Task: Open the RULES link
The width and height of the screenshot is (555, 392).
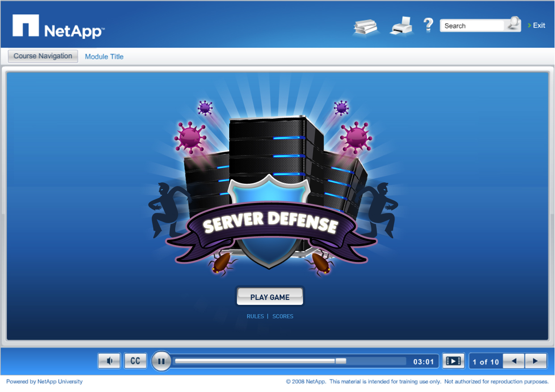Action: point(255,316)
